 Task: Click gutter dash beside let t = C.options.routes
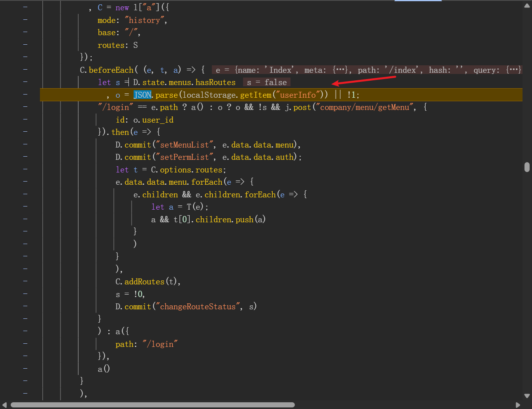coord(25,169)
